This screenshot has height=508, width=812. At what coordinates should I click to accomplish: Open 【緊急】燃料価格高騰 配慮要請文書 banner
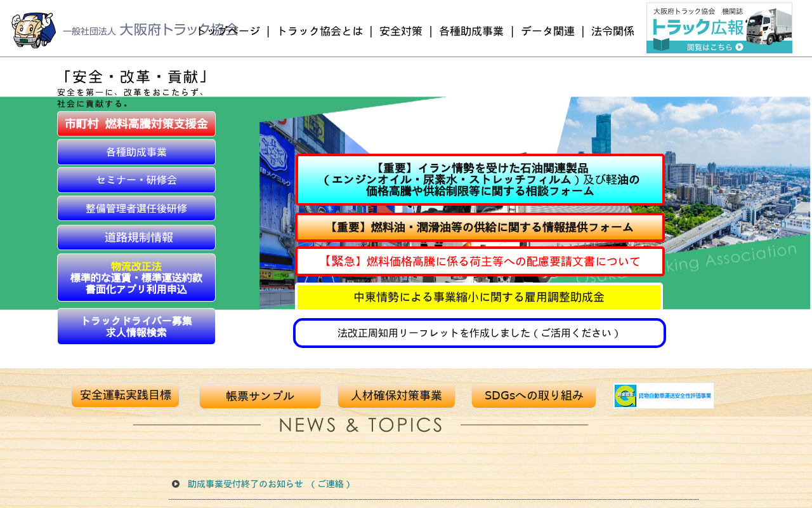point(480,261)
